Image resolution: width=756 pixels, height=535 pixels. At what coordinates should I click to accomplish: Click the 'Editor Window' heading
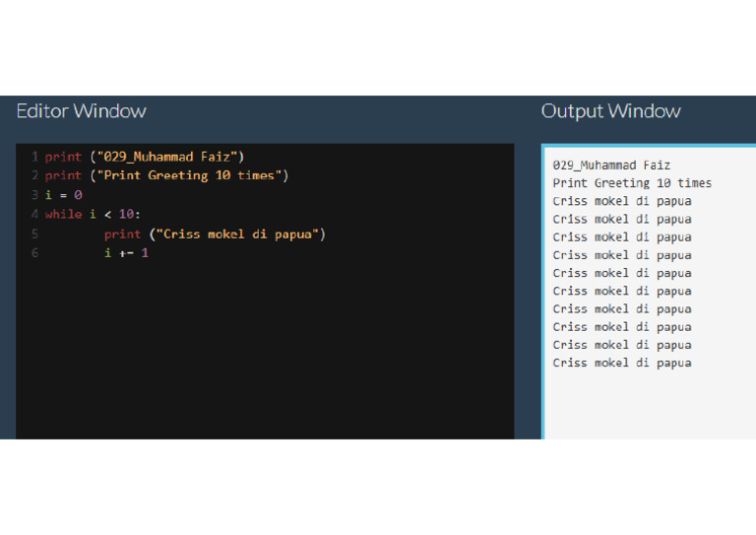pos(81,111)
